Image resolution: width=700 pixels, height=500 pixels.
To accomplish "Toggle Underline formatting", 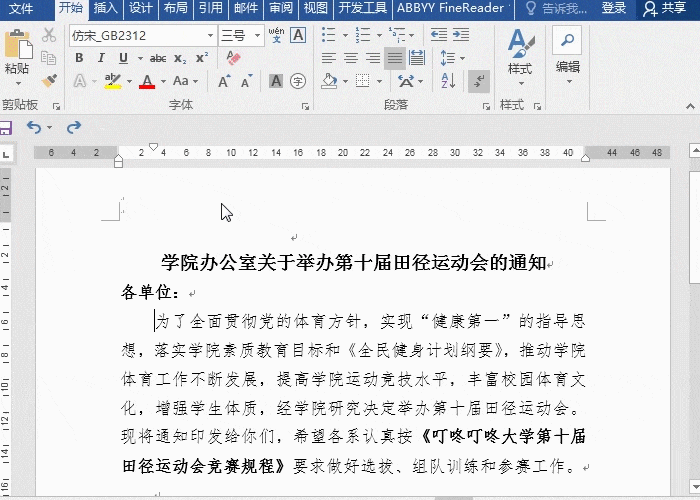I will point(123,58).
